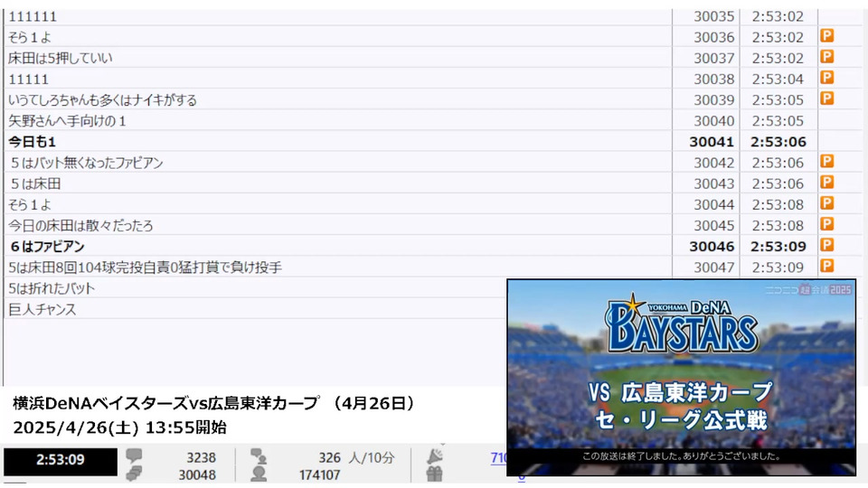Click timestamp 2:53:08 in row 30045

tap(778, 226)
